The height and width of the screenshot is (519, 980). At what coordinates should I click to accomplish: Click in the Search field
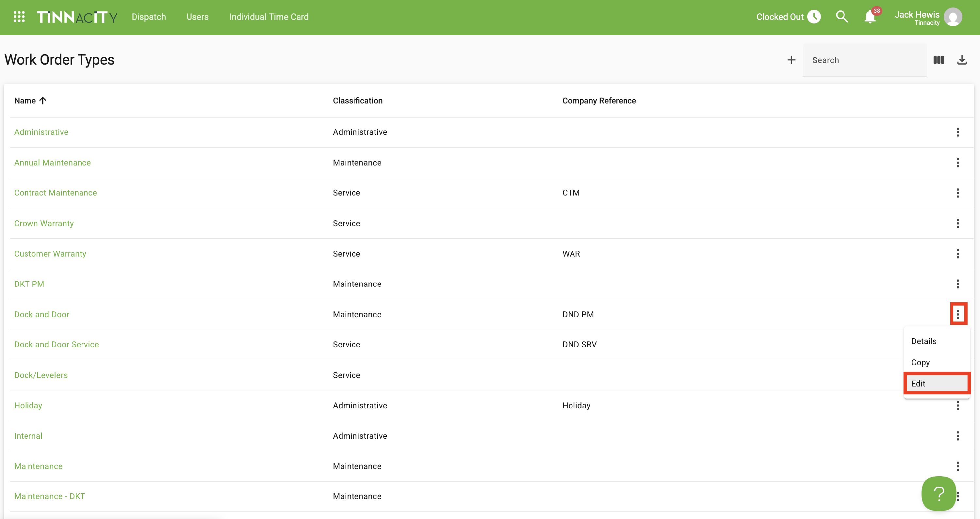[865, 60]
